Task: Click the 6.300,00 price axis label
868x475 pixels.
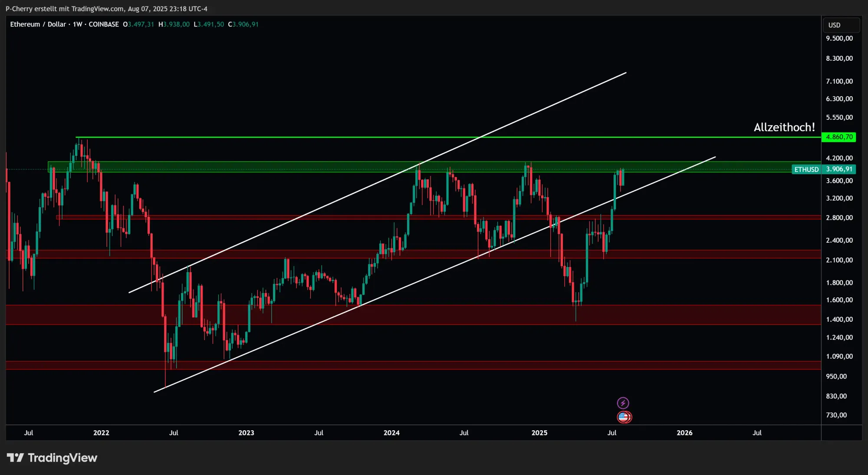Action: click(x=839, y=99)
